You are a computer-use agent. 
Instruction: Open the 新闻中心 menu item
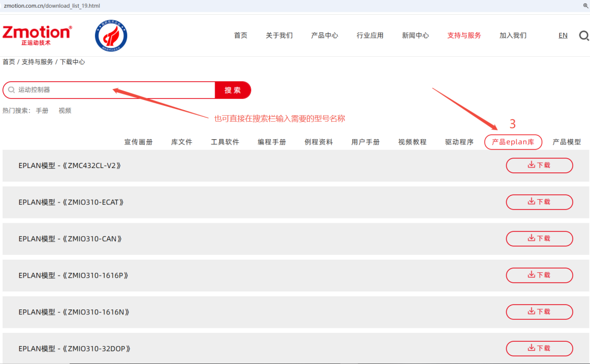coord(415,35)
